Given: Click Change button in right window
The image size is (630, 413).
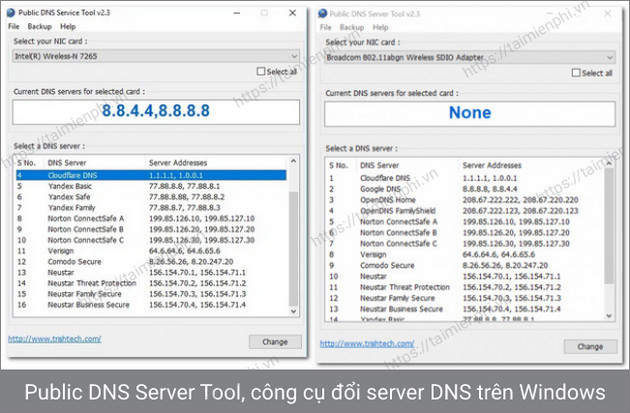Looking at the screenshot, I should coord(590,347).
